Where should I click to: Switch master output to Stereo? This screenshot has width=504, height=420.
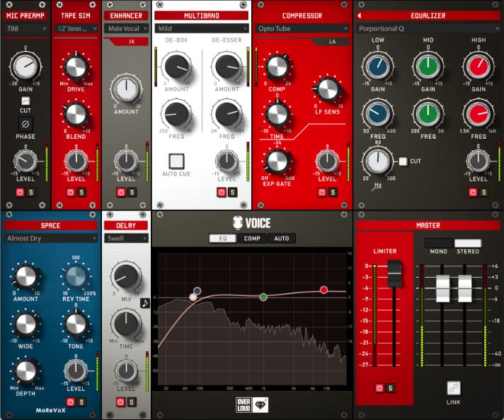pyautogui.click(x=468, y=243)
